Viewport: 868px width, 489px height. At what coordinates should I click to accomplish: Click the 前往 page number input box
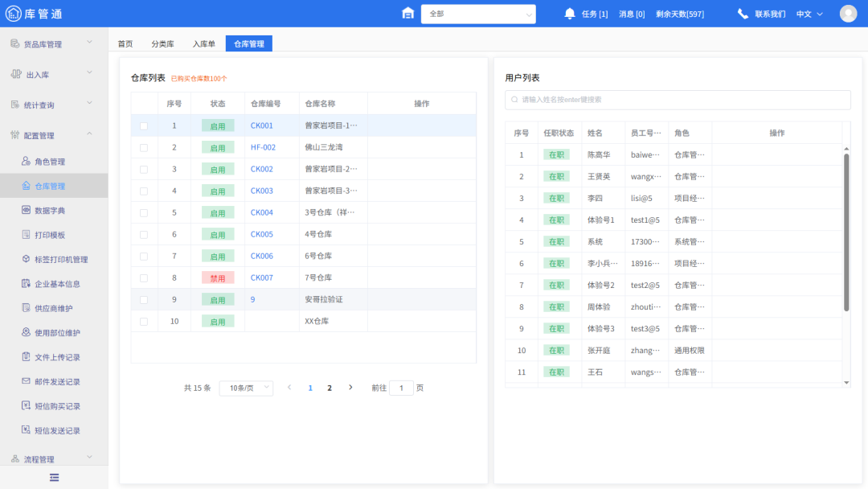click(x=401, y=388)
